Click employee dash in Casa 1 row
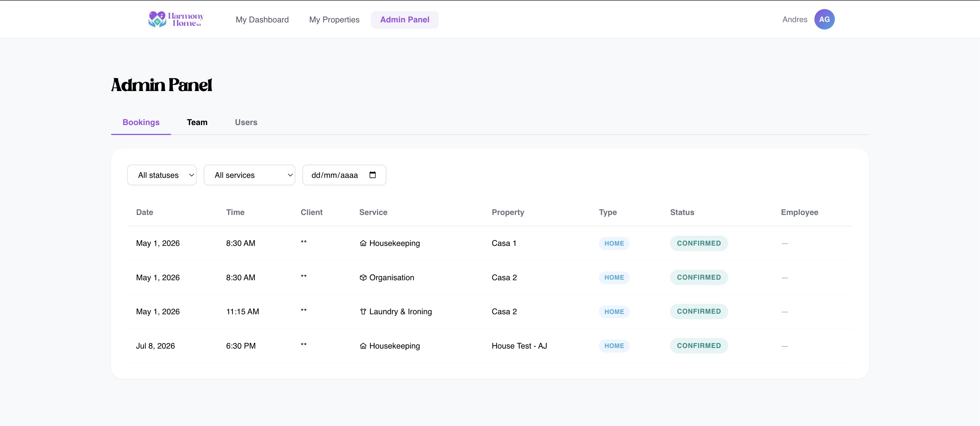Viewport: 980px width, 426px height. pyautogui.click(x=784, y=243)
